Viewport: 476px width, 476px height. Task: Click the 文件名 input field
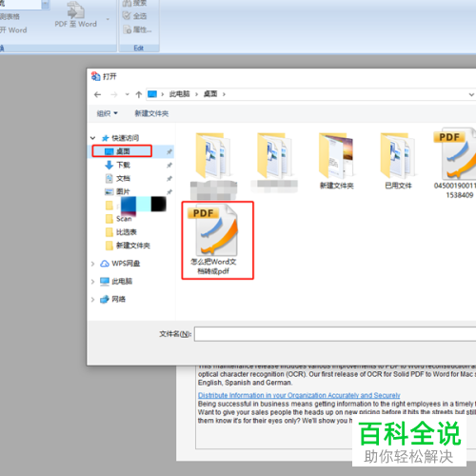(x=335, y=334)
